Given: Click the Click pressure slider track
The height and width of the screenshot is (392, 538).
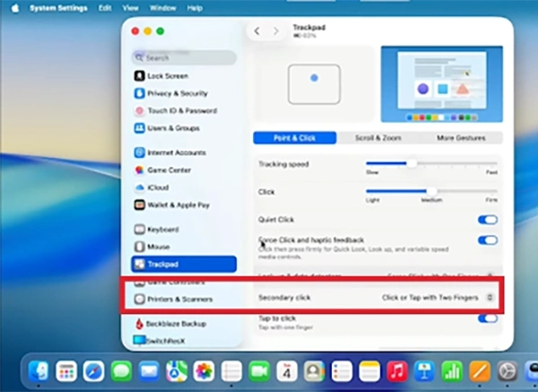Looking at the screenshot, I should 431,191.
